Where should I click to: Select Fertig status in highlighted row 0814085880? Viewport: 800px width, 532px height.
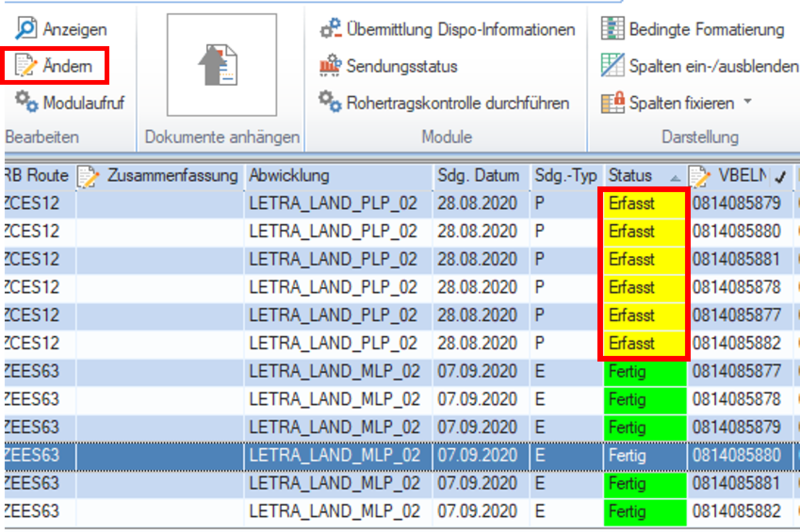coord(645,456)
